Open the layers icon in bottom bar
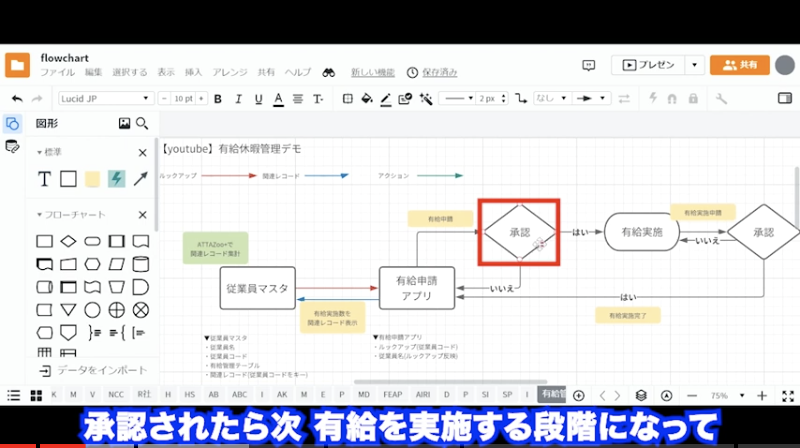This screenshot has width=800, height=448. point(641,395)
